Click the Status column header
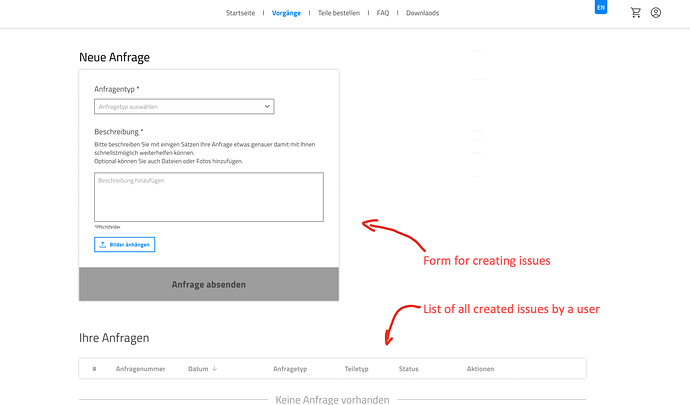This screenshot has width=690, height=405. click(408, 369)
